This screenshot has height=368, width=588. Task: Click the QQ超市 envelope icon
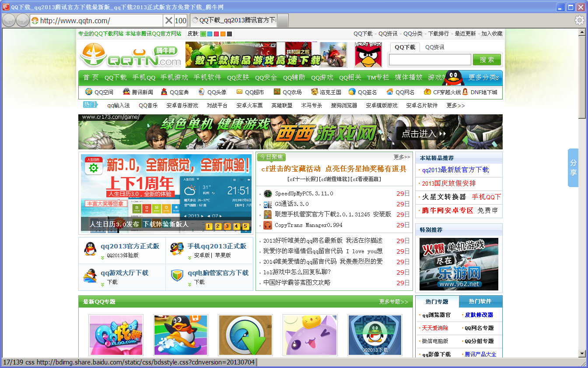click(x=239, y=92)
